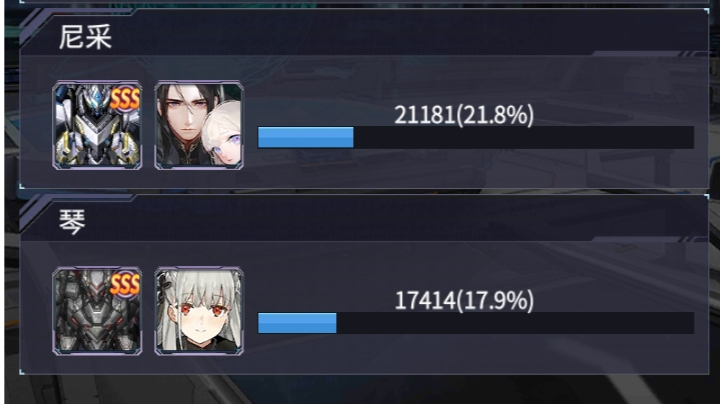Click the SSS badge on dark mech

(x=124, y=285)
